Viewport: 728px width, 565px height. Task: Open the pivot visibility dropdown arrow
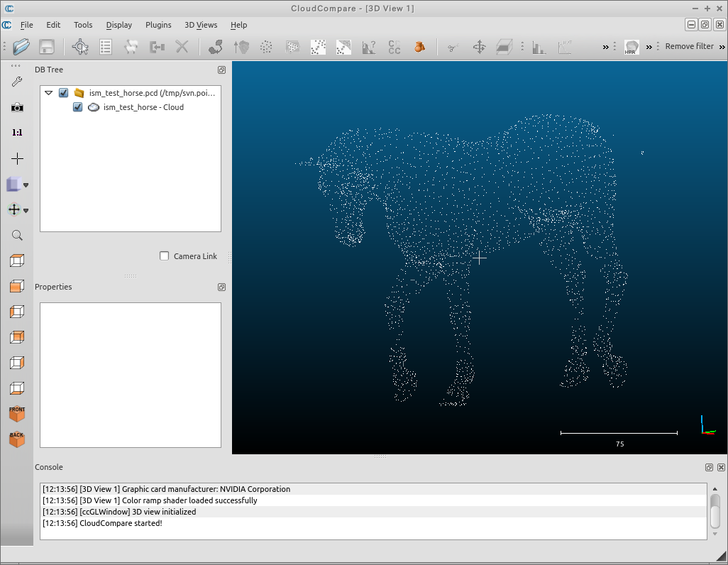point(26,211)
